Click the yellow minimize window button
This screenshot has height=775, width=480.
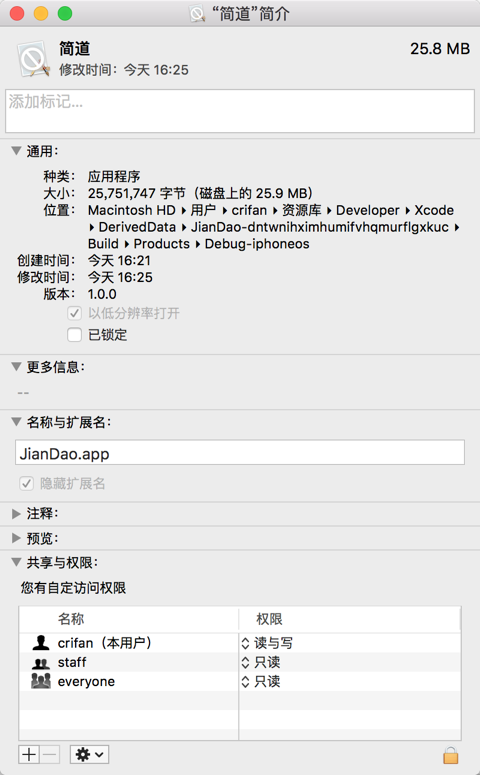point(41,13)
